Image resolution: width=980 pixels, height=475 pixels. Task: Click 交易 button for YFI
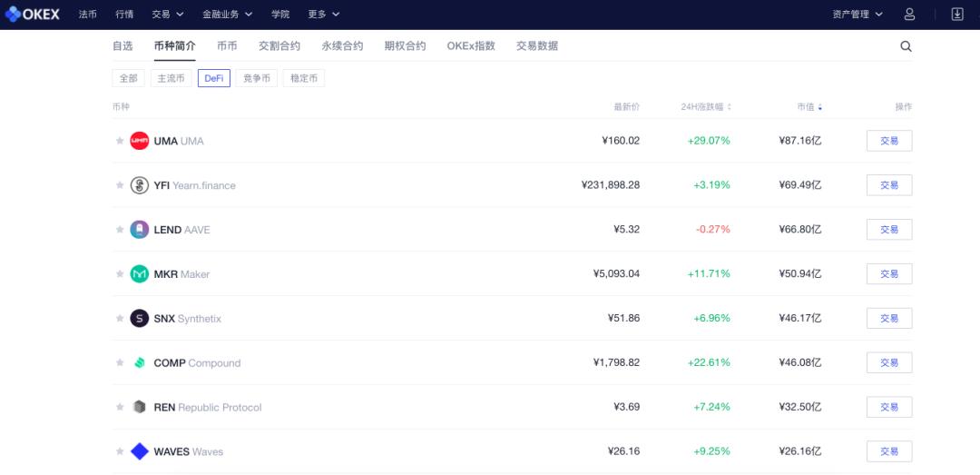tap(888, 185)
